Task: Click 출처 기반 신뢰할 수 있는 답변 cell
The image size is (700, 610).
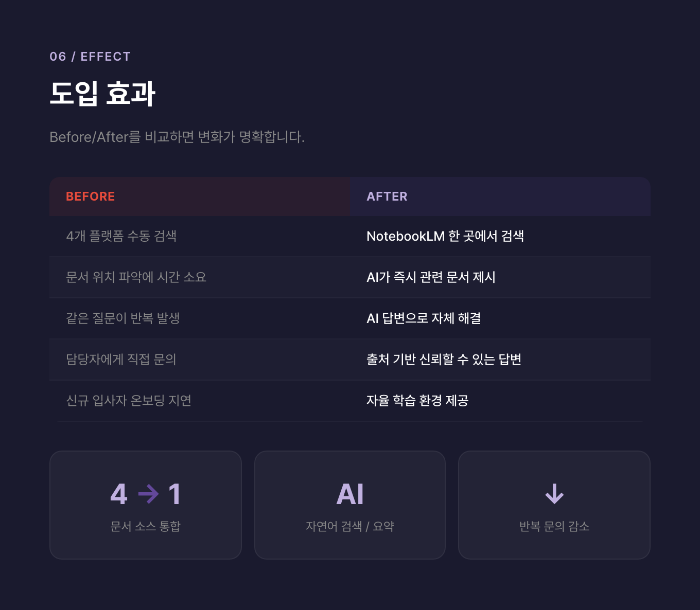Action: pos(444,360)
